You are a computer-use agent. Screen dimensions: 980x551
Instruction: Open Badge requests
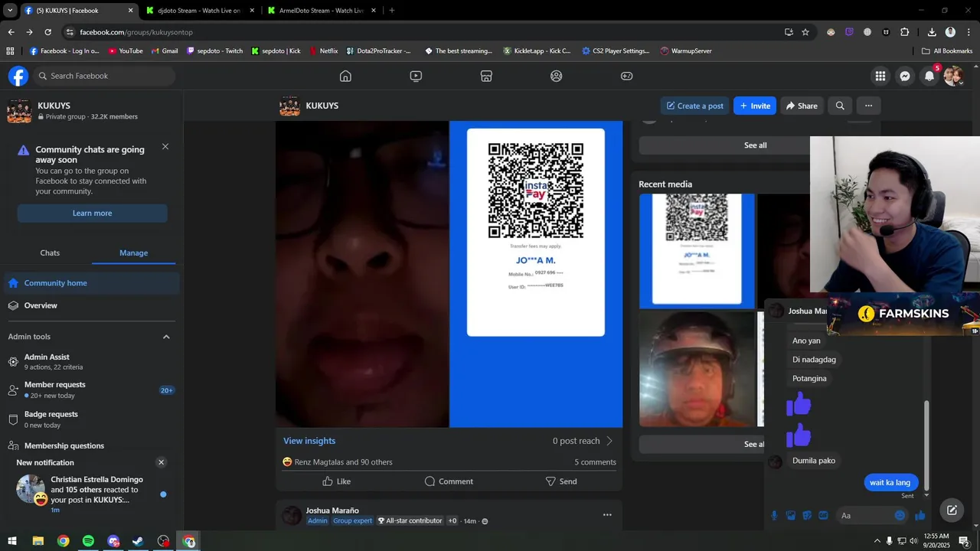[92, 419]
